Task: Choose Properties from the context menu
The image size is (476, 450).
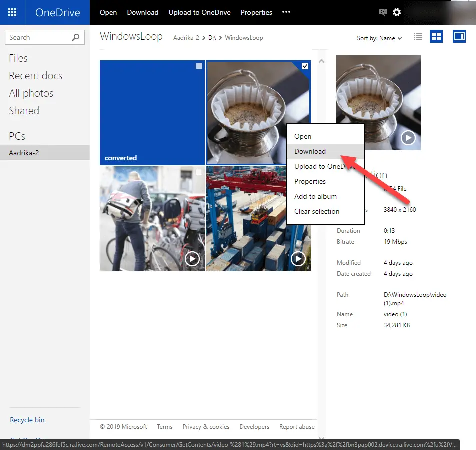Action: pos(325,181)
